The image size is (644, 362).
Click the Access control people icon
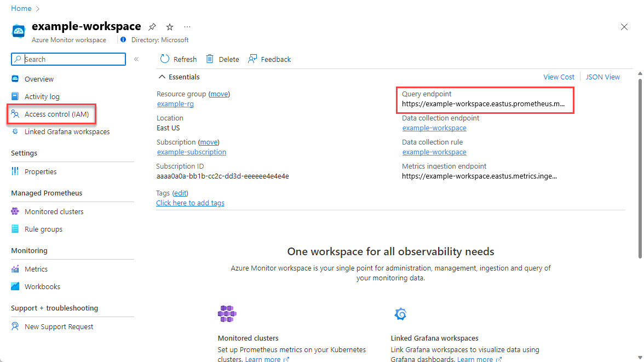click(15, 114)
